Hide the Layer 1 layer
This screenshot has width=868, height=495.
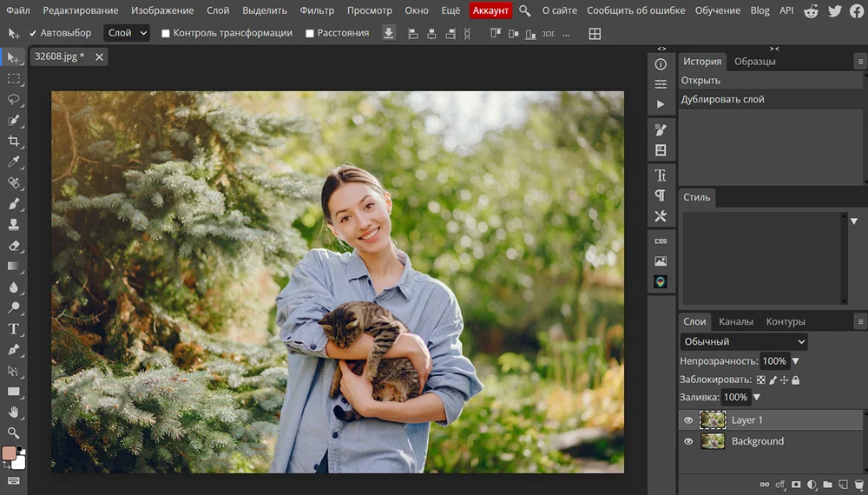click(x=688, y=420)
